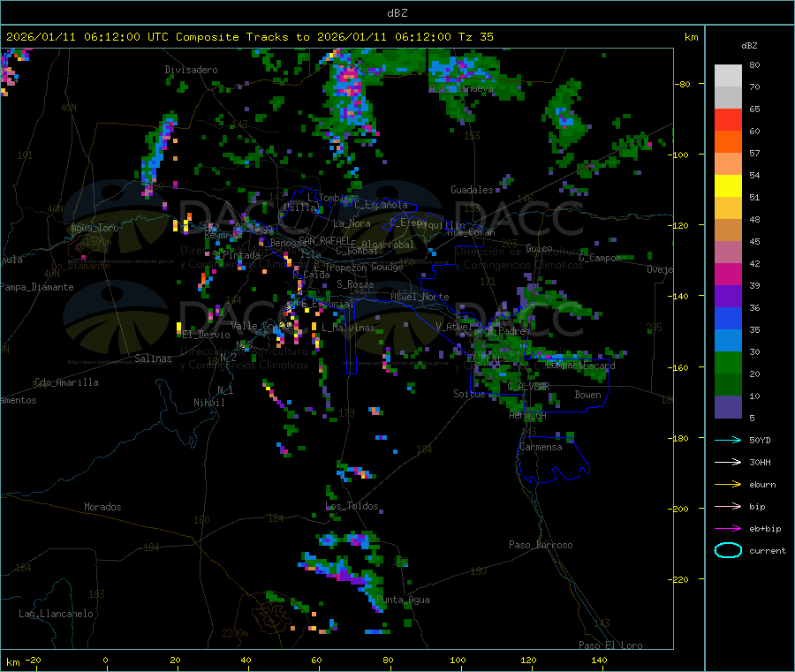Screen dimensions: 795x672
Task: Click the purple 5 dBZ color swatch
Action: (x=728, y=407)
